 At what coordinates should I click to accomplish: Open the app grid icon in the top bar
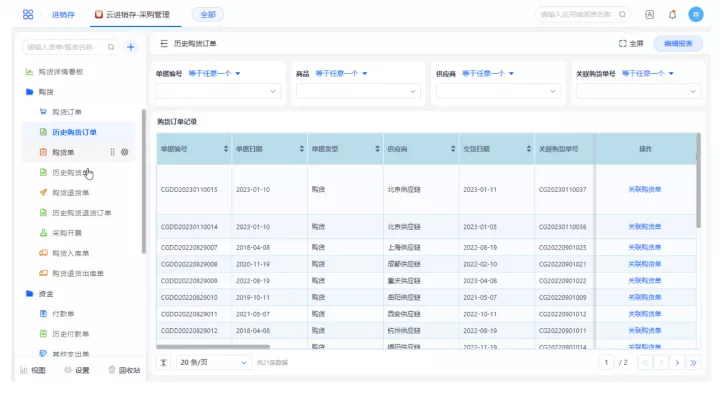[x=28, y=15]
